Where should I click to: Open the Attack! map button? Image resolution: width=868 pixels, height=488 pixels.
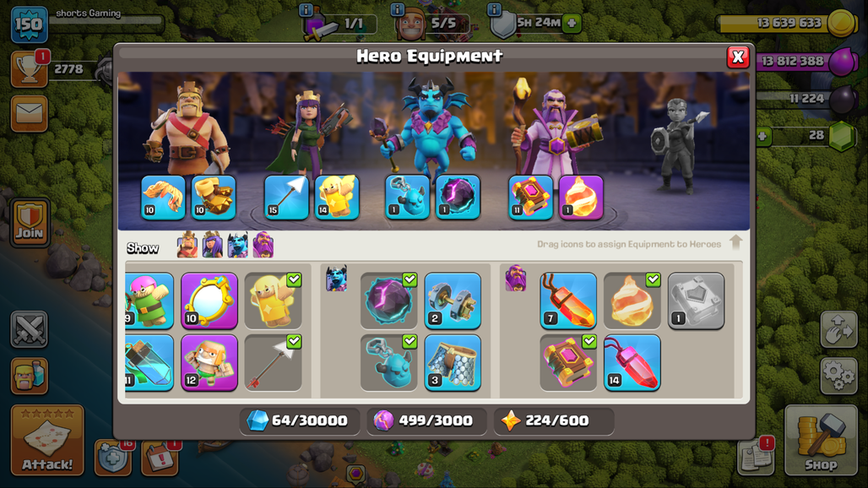(x=47, y=440)
